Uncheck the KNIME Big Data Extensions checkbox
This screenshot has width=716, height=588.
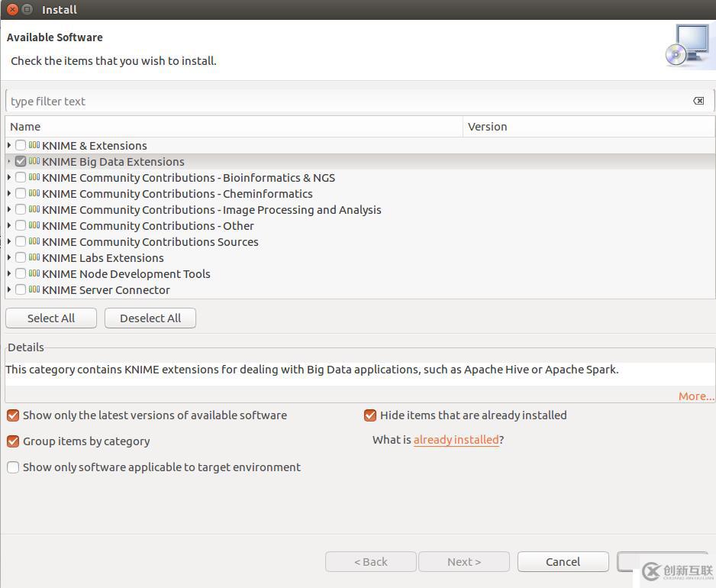21,161
